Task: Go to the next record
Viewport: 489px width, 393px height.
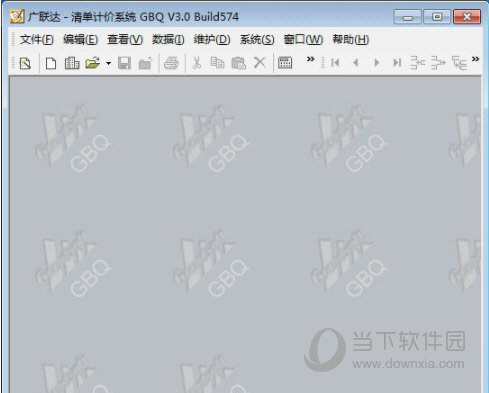Action: pyautogui.click(x=377, y=63)
